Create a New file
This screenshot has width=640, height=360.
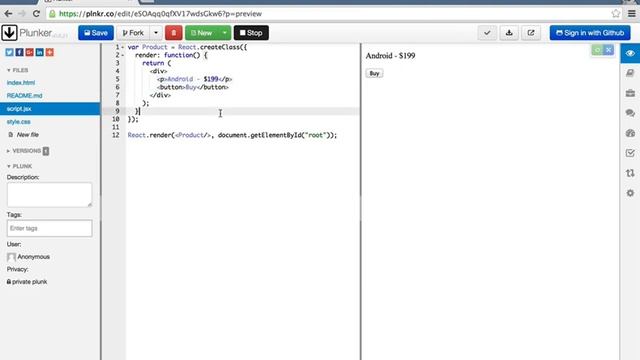[24, 135]
